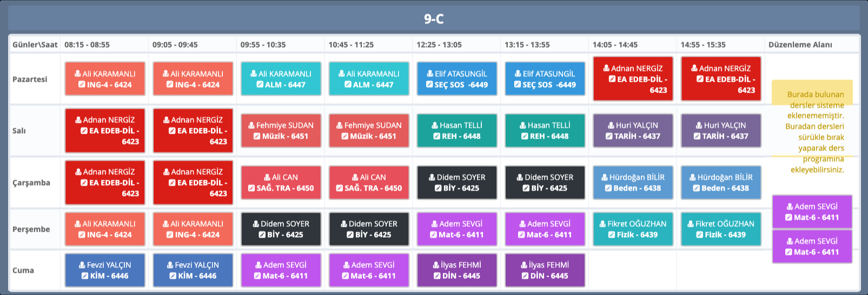Click the person icon on Monday 12:25 Elif ATASUNGİL card
Viewport: 868px width, 295px height.
tap(430, 74)
